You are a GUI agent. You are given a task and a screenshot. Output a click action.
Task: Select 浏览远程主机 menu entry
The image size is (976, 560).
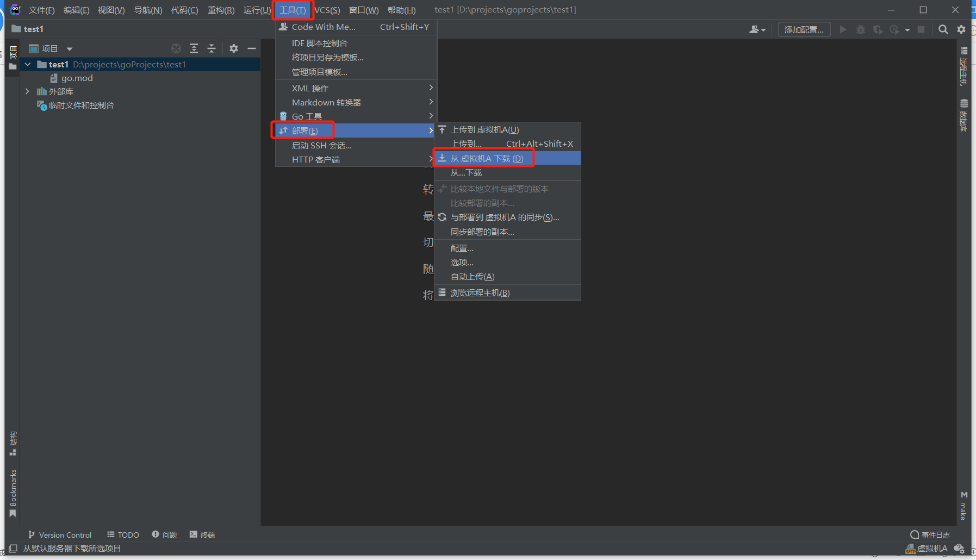(x=508, y=293)
